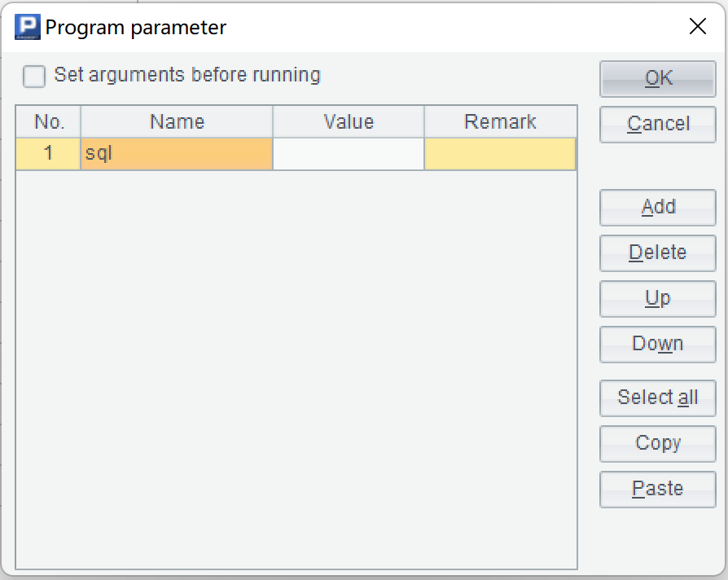
Task: Move parameter Down in list
Action: click(658, 344)
